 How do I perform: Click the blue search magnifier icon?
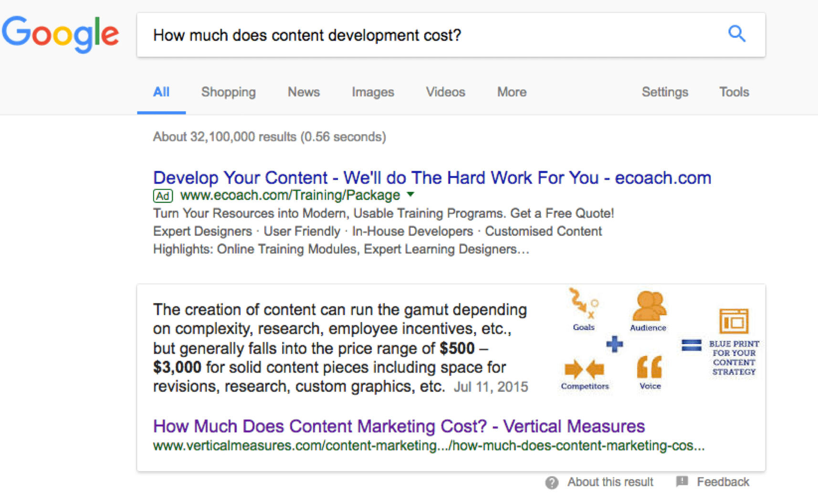[x=737, y=34]
